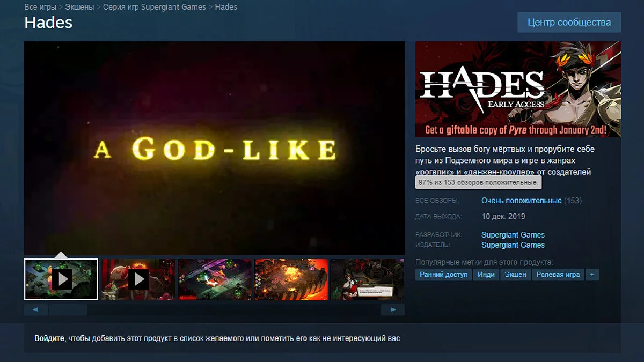Open the Экшены breadcrumb link
This screenshot has width=644, height=362.
pos(79,7)
